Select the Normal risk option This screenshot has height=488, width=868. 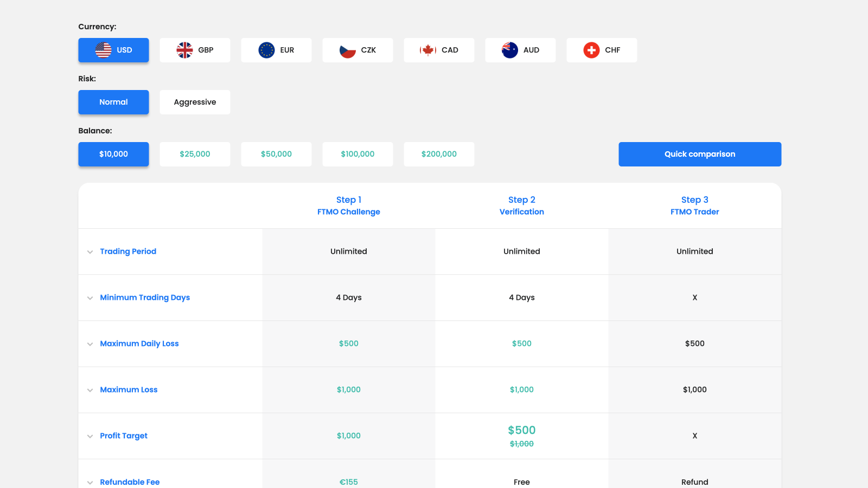(113, 102)
